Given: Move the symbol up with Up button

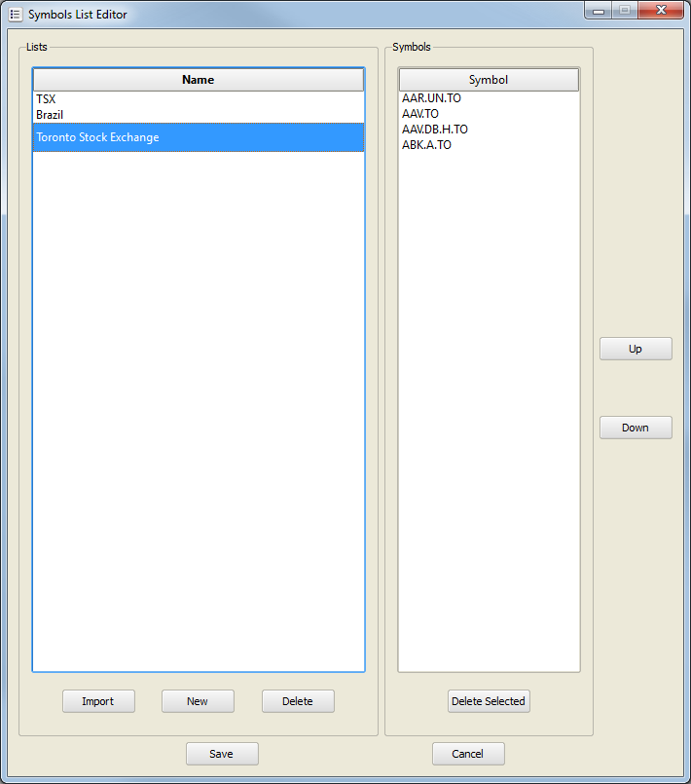Looking at the screenshot, I should click(635, 349).
